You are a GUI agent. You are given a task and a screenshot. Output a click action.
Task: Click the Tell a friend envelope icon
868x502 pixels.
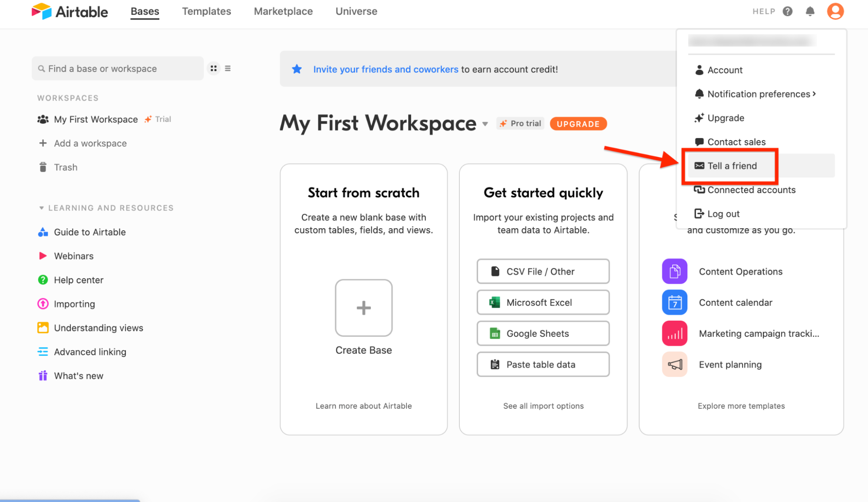(x=700, y=166)
